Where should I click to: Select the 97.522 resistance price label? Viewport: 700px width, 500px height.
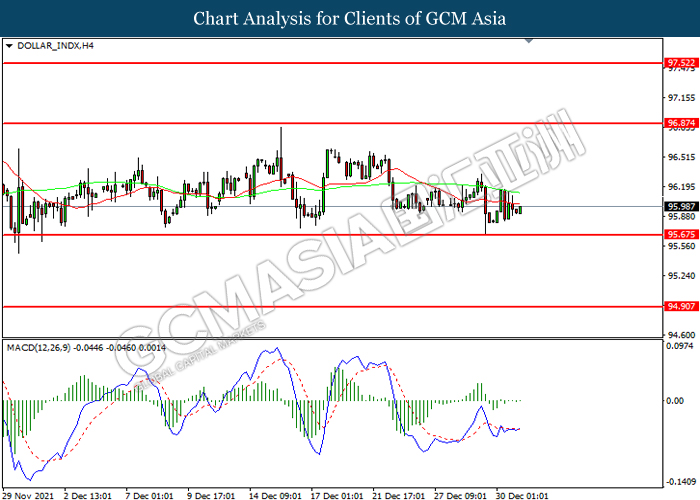tap(680, 63)
